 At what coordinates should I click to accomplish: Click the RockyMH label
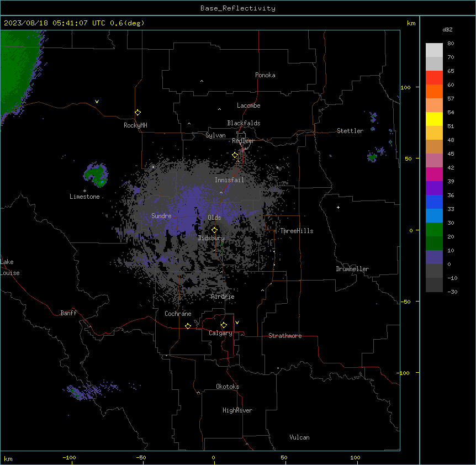coord(135,125)
